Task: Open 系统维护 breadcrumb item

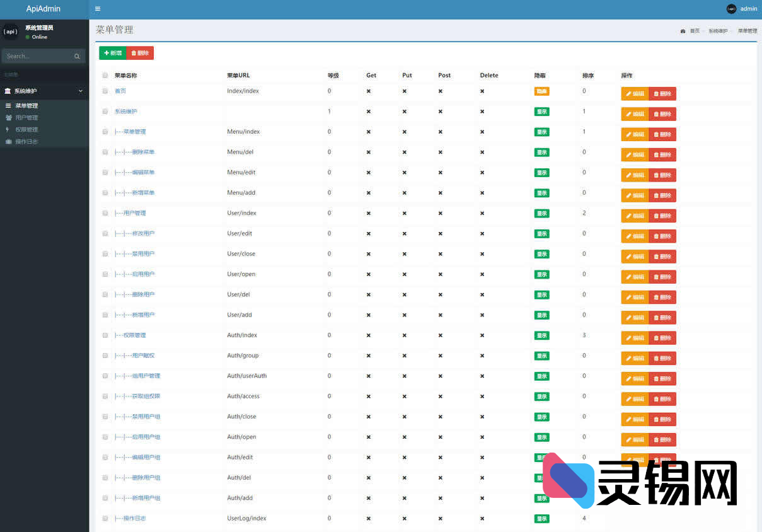Action: pyautogui.click(x=717, y=30)
